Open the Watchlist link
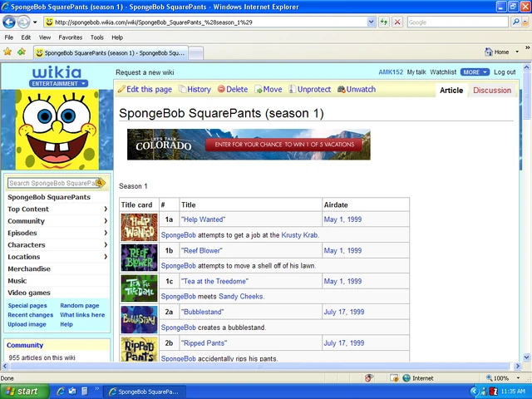The image size is (532, 399). (443, 72)
